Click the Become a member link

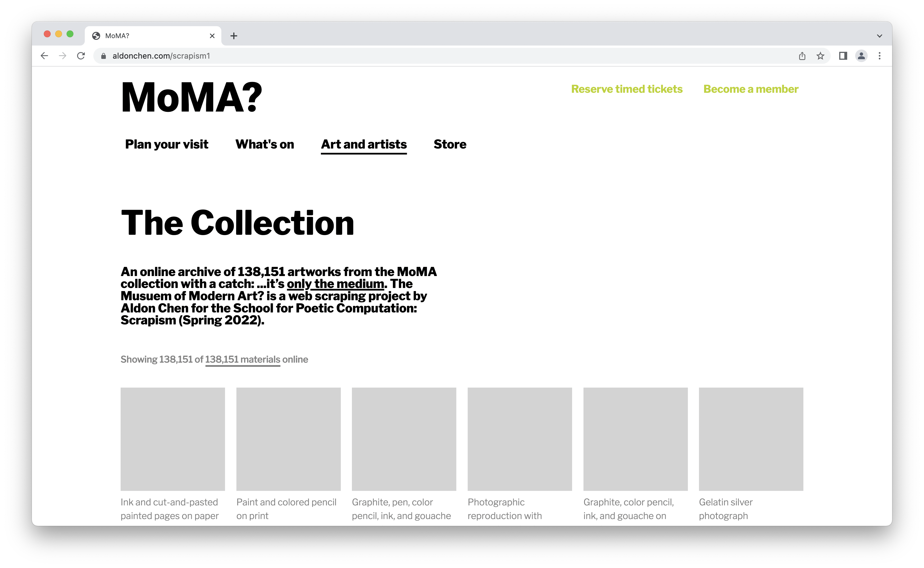pos(750,89)
